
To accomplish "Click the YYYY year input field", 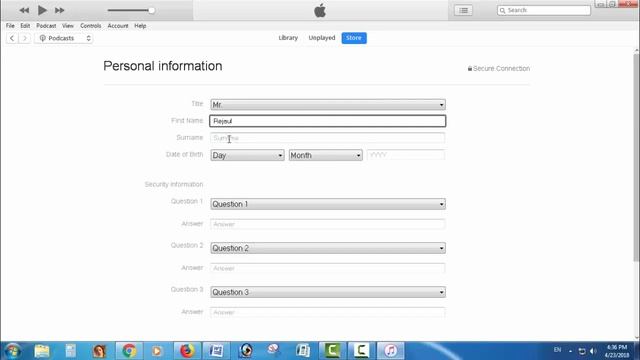I will [x=406, y=155].
